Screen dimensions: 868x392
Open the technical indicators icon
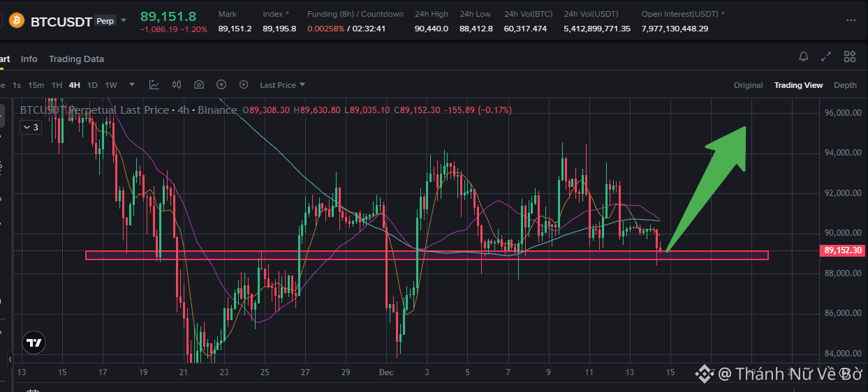click(154, 85)
